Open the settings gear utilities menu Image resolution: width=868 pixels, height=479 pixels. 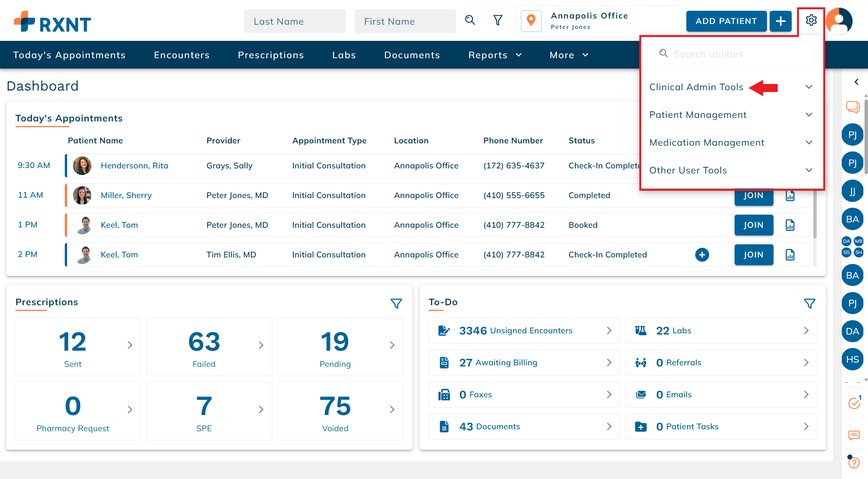pyautogui.click(x=811, y=20)
